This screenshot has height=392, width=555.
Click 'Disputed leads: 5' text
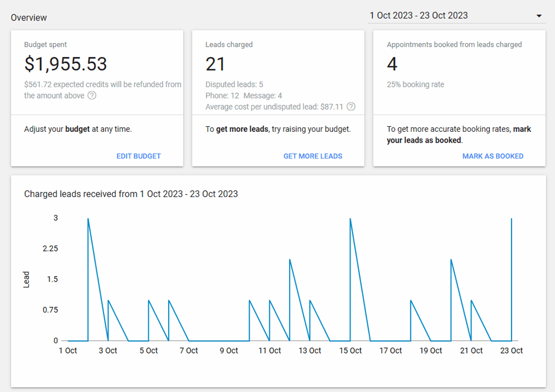pyautogui.click(x=234, y=84)
